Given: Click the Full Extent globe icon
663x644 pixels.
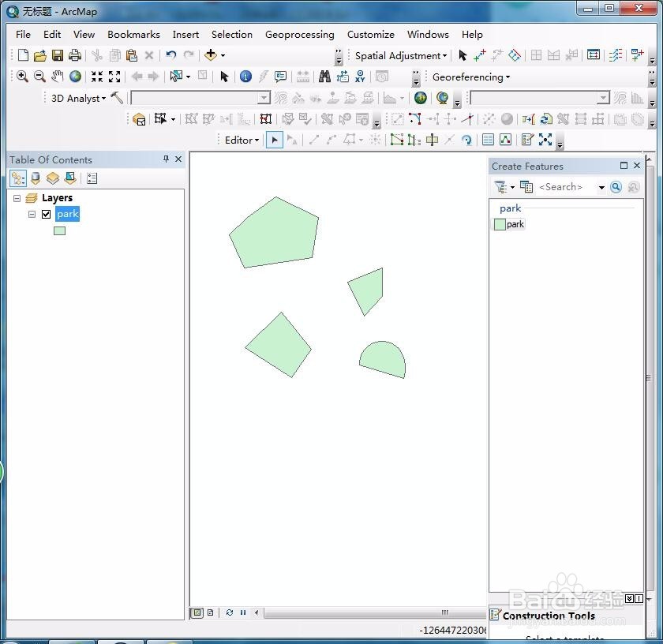Looking at the screenshot, I should [75, 77].
